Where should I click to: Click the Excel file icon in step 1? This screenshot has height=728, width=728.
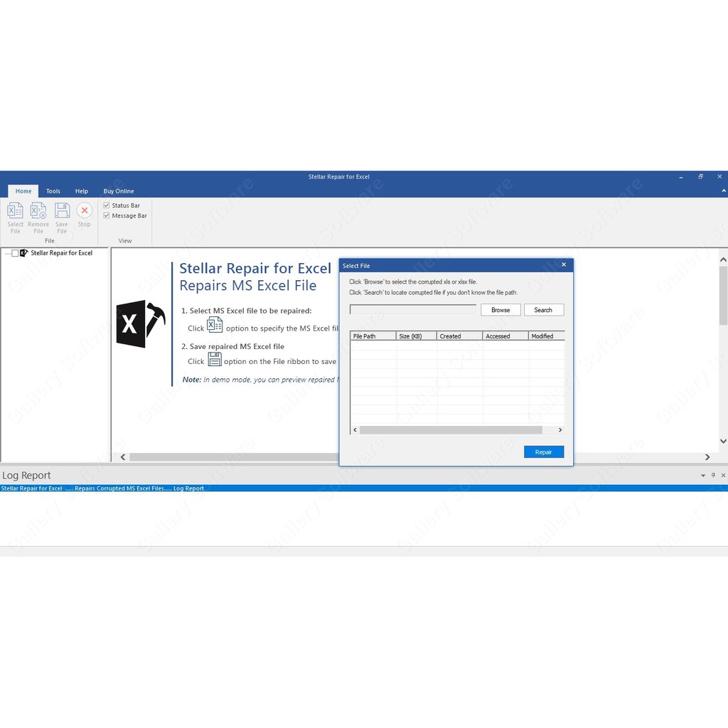pyautogui.click(x=215, y=325)
